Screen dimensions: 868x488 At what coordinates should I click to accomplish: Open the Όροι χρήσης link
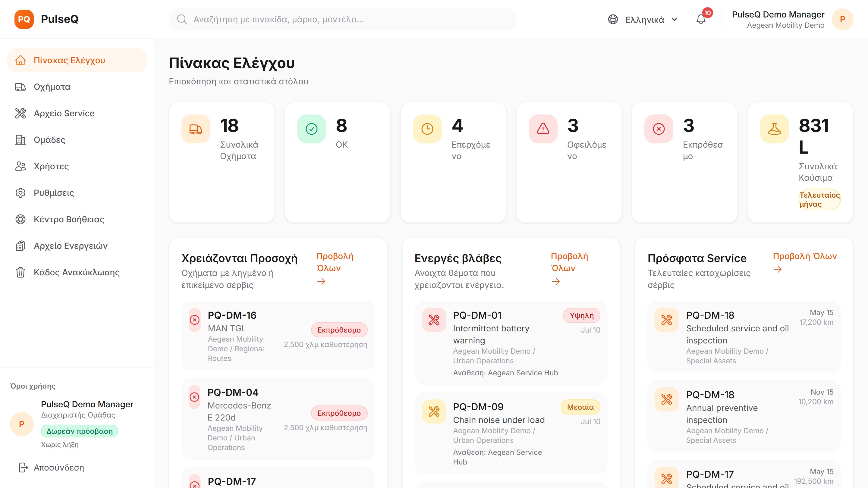(33, 386)
